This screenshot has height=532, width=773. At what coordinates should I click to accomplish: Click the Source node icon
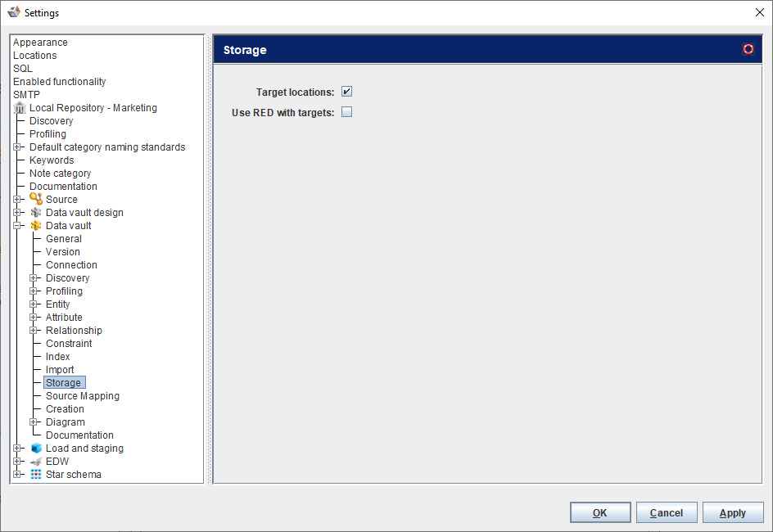[36, 200]
